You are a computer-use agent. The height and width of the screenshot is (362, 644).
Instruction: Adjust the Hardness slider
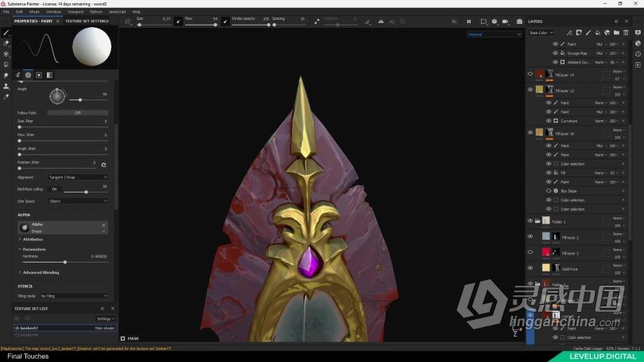(65, 262)
